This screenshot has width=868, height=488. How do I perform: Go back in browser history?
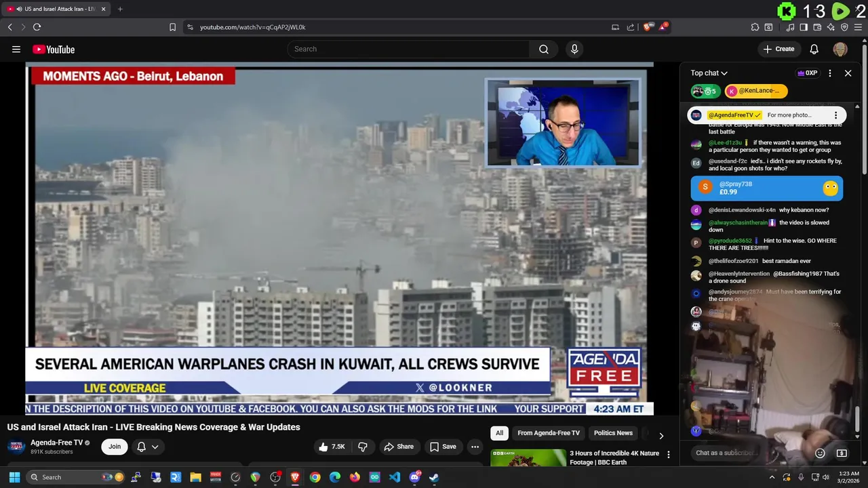(x=9, y=27)
